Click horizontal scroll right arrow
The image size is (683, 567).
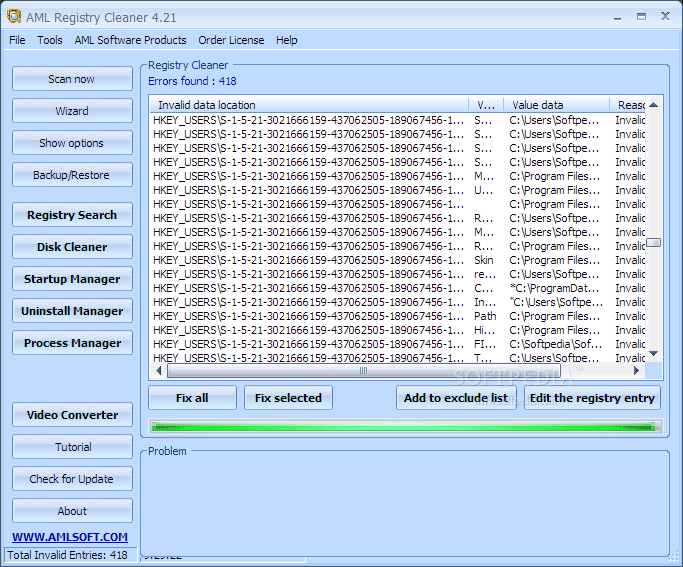pyautogui.click(x=637, y=371)
